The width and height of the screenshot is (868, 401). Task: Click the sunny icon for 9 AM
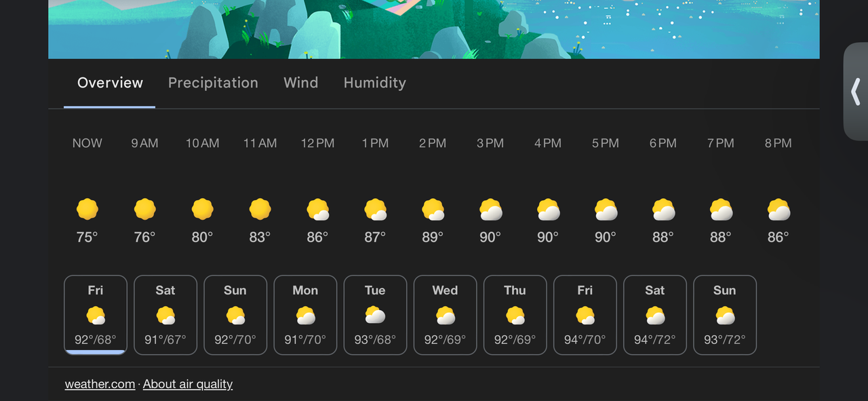(144, 209)
